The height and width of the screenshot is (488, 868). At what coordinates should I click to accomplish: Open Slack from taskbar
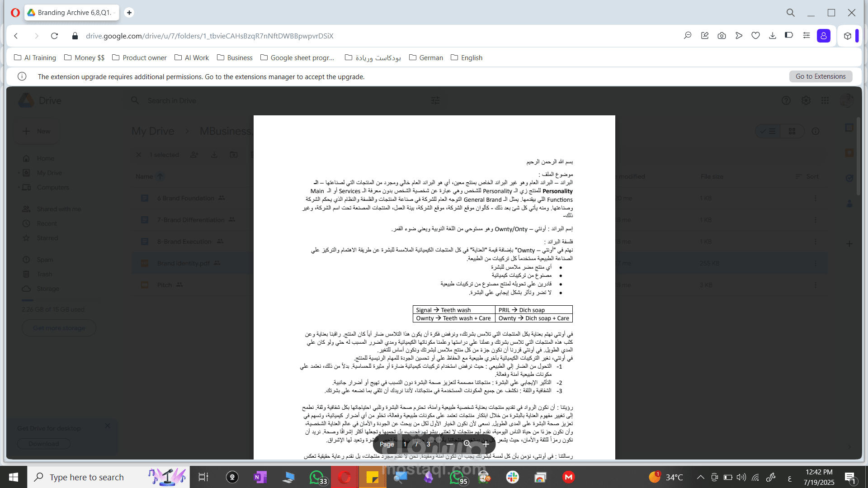[513, 477]
